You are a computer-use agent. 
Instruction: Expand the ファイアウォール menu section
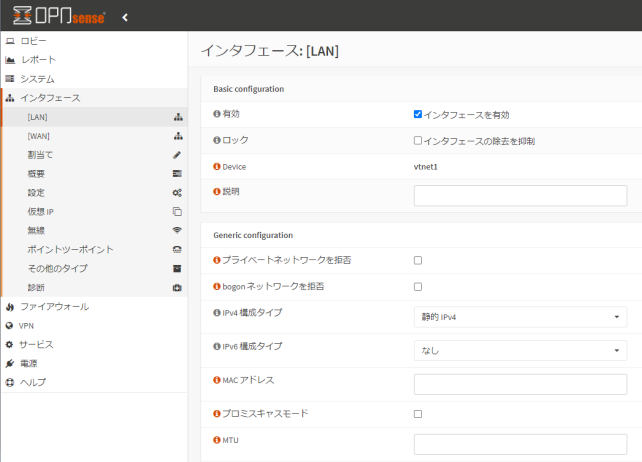click(55, 307)
